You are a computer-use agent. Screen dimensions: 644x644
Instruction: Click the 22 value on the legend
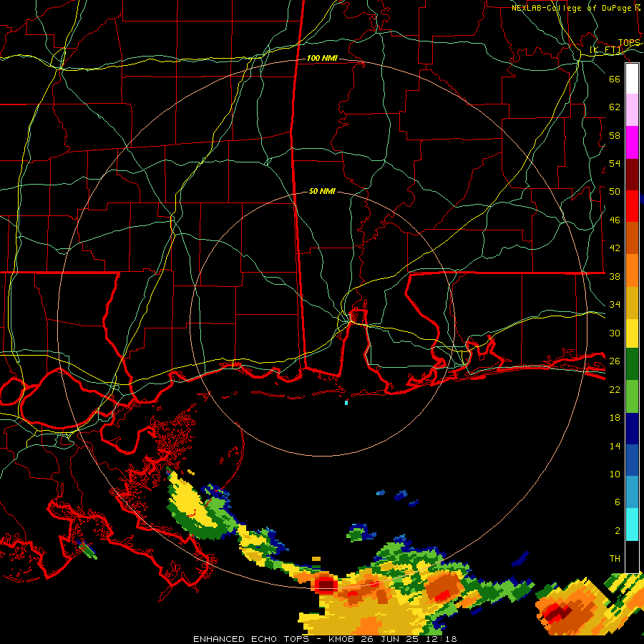[x=615, y=390]
